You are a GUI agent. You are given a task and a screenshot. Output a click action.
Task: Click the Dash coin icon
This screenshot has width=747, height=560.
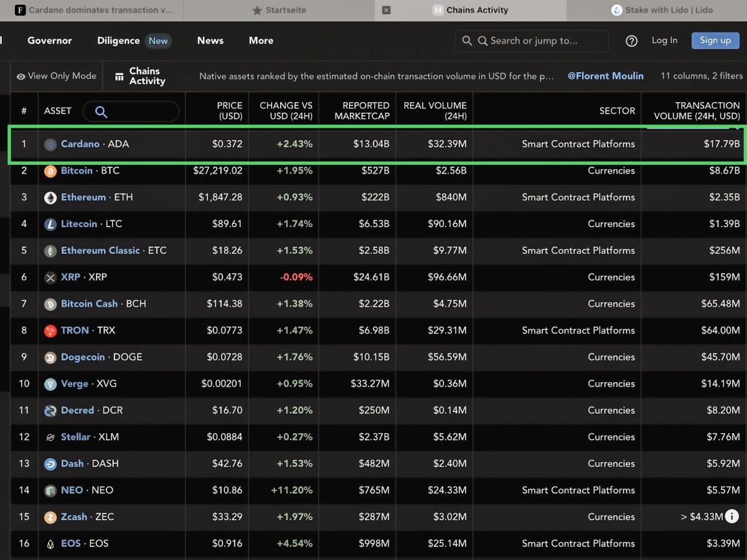tap(50, 464)
